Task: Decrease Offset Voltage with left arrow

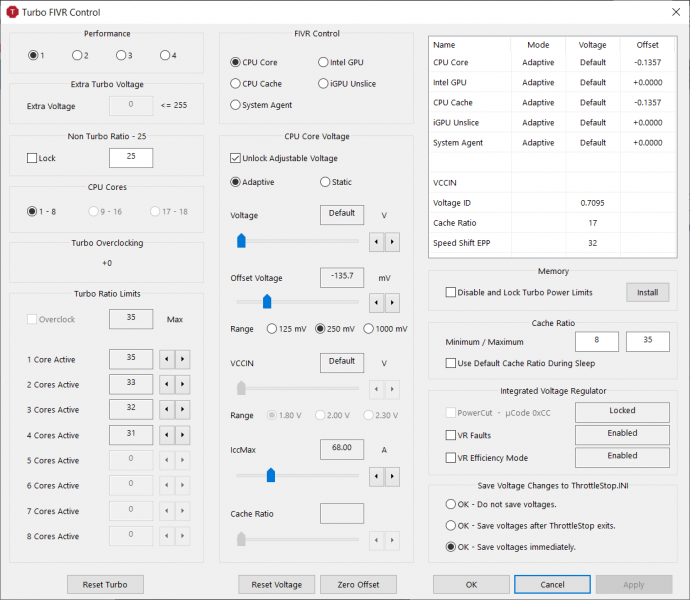Action: click(x=377, y=302)
